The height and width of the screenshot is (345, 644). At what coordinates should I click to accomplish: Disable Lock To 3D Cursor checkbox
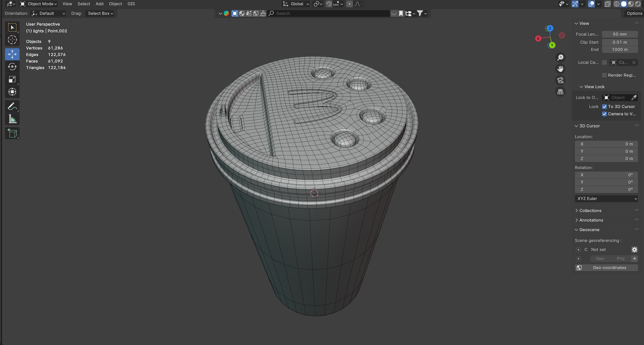pyautogui.click(x=605, y=107)
